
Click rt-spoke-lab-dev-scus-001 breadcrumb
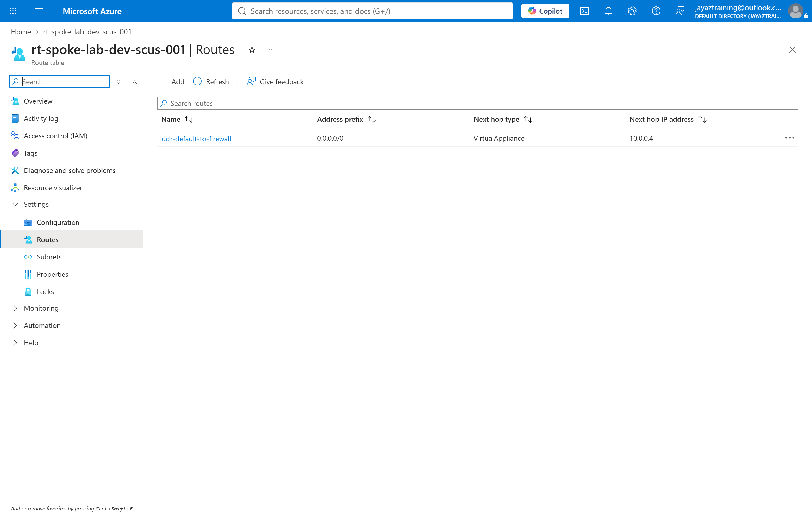(x=87, y=32)
